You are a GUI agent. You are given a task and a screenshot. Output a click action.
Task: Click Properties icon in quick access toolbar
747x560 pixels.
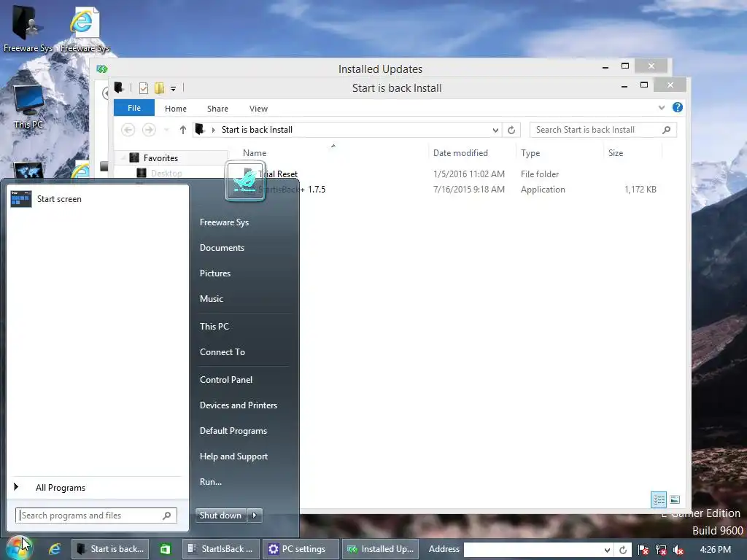[144, 88]
